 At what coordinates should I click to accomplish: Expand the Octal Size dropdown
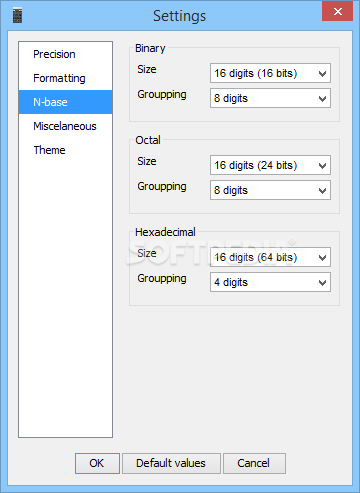(x=270, y=165)
